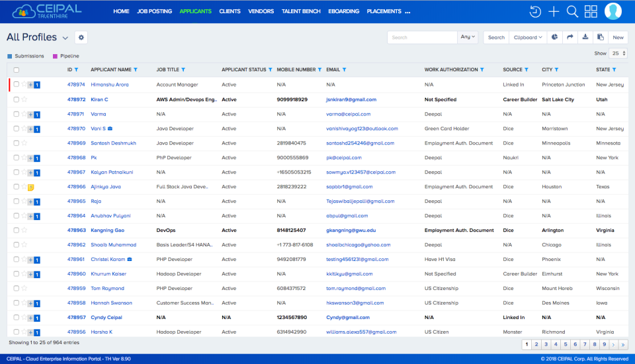Star the Santosh Deshmukh row
The height and width of the screenshot is (364, 635).
(24, 143)
